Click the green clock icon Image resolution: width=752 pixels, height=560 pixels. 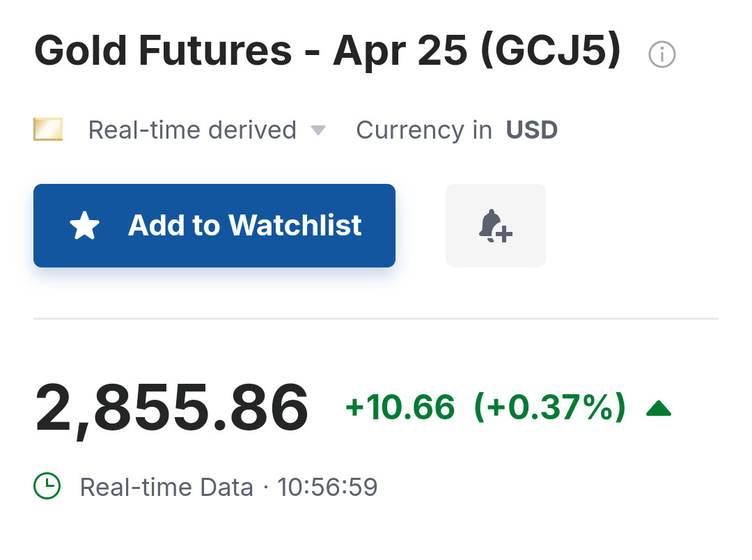(47, 486)
